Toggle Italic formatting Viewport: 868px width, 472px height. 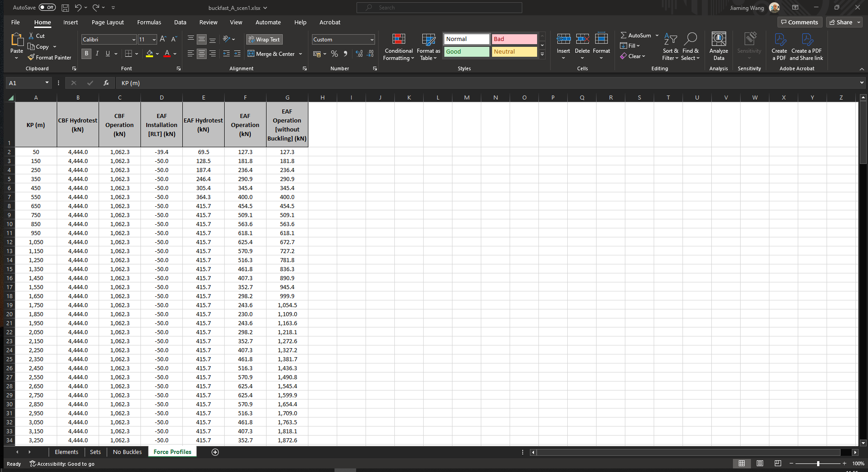[x=97, y=54]
